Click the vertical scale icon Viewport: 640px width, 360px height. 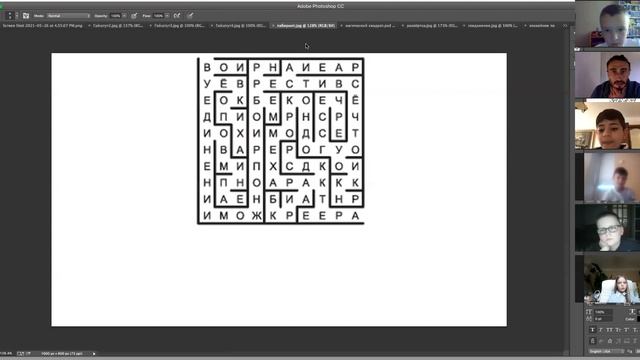coord(589,312)
